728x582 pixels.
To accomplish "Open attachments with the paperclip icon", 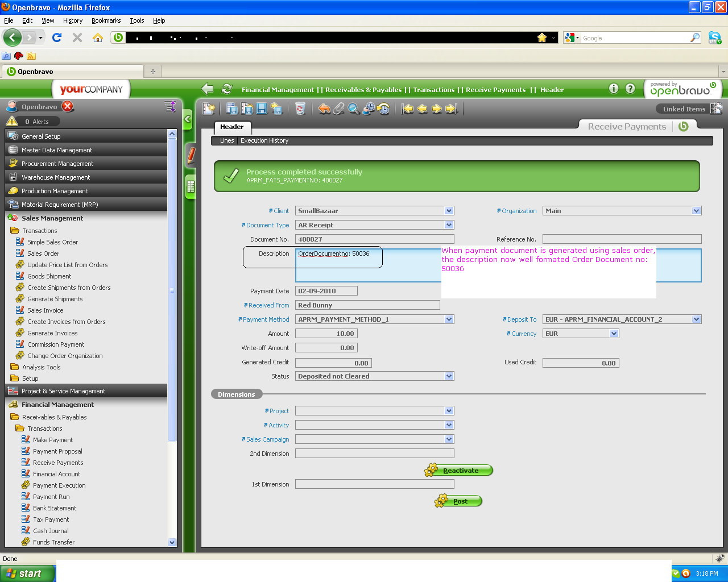I will pos(339,109).
